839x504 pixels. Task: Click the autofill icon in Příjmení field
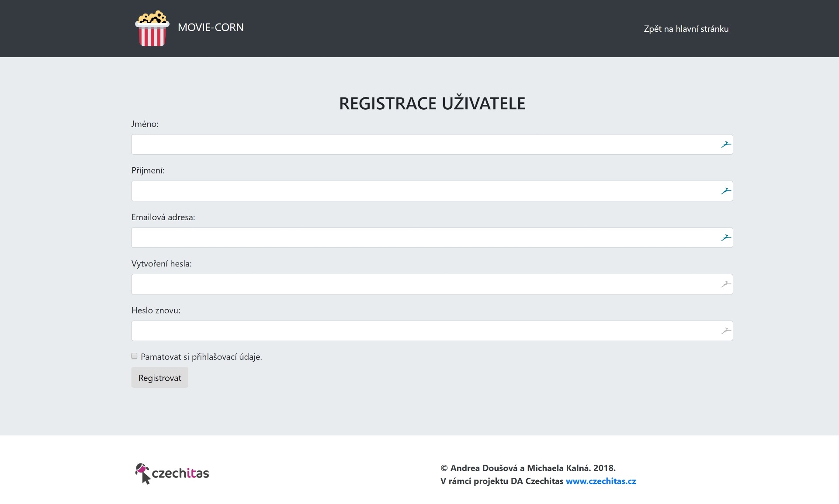click(726, 191)
